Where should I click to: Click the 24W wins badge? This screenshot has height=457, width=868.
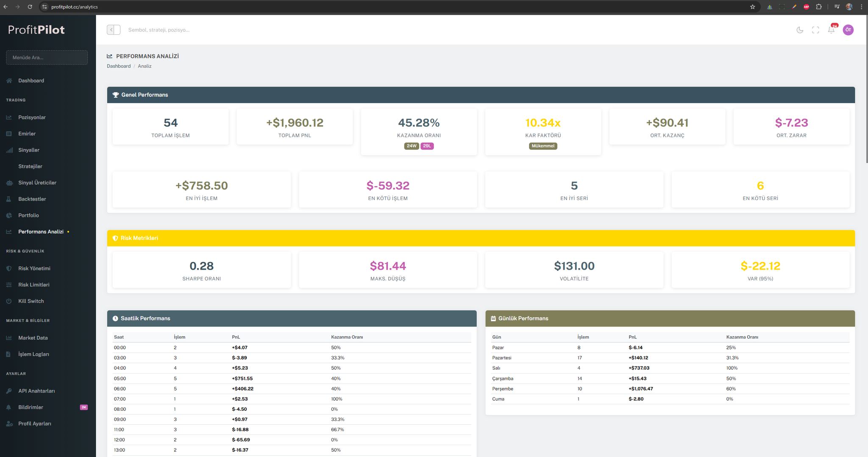pyautogui.click(x=412, y=146)
